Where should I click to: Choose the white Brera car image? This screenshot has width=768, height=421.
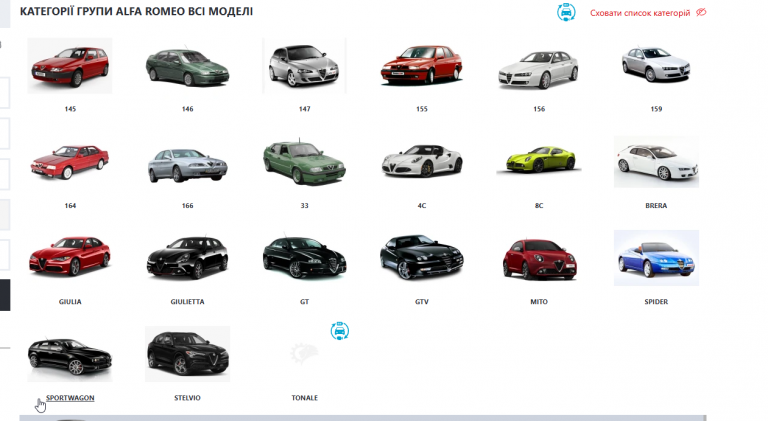coord(656,162)
